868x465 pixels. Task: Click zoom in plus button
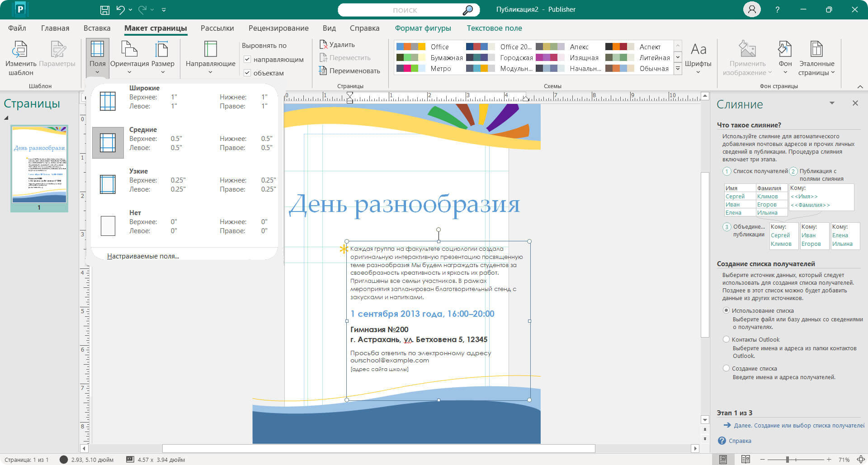(829, 460)
